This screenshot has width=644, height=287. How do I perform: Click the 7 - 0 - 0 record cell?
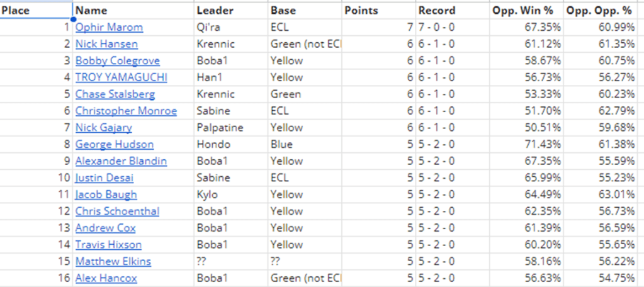tap(453, 27)
